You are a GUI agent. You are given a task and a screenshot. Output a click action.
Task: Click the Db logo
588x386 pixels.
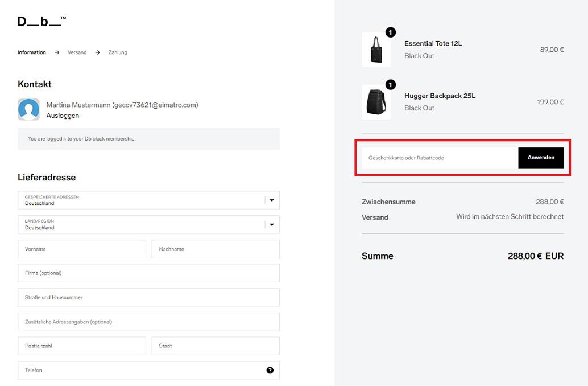click(x=42, y=22)
